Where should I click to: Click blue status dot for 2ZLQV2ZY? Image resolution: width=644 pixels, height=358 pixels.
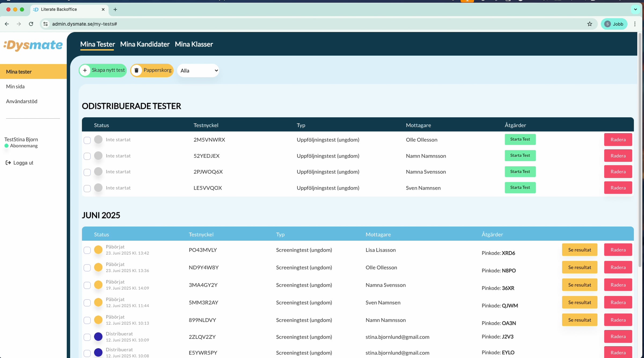point(98,337)
